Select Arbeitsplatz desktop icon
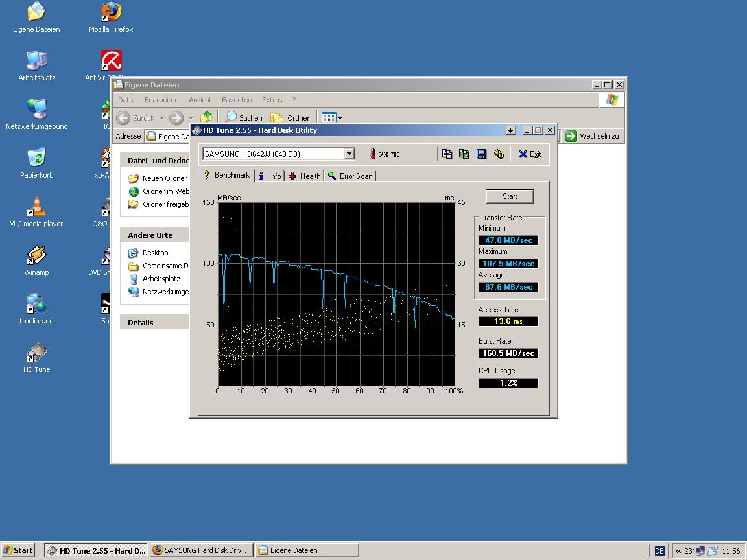This screenshot has height=560, width=747. tap(37, 66)
